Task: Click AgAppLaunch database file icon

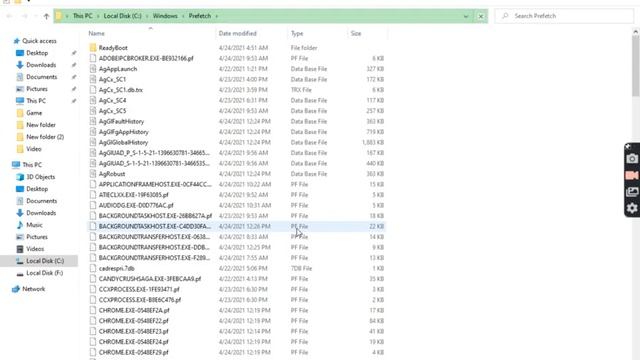Action: (x=93, y=69)
